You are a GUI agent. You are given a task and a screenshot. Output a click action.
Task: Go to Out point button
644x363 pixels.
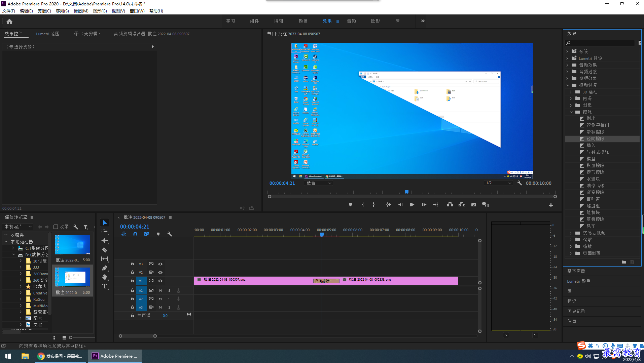[x=435, y=205]
